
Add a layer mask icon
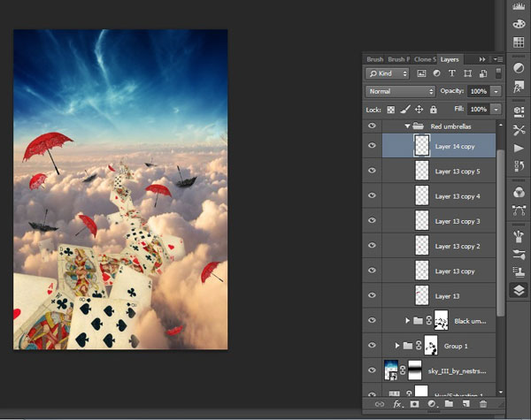pos(414,404)
